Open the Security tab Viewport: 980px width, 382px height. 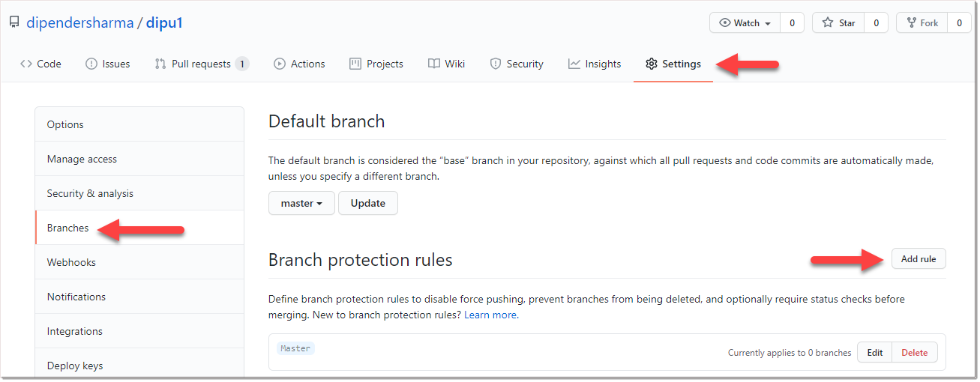click(x=517, y=64)
